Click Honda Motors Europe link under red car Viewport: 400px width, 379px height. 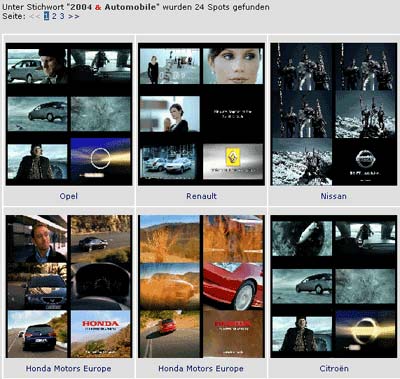coord(201,369)
